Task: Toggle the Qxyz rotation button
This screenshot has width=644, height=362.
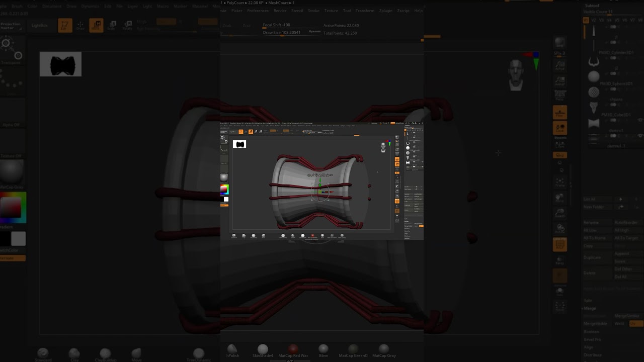Action: pyautogui.click(x=559, y=155)
